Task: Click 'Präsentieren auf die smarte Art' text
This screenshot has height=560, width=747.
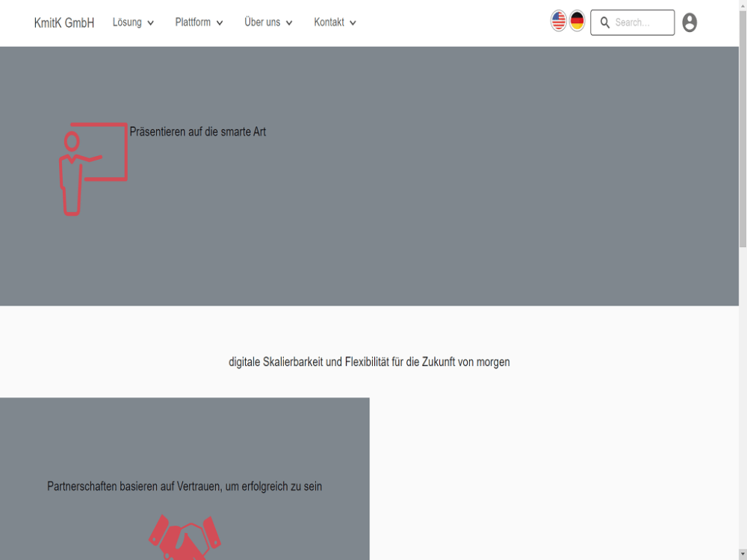Action: click(x=198, y=132)
